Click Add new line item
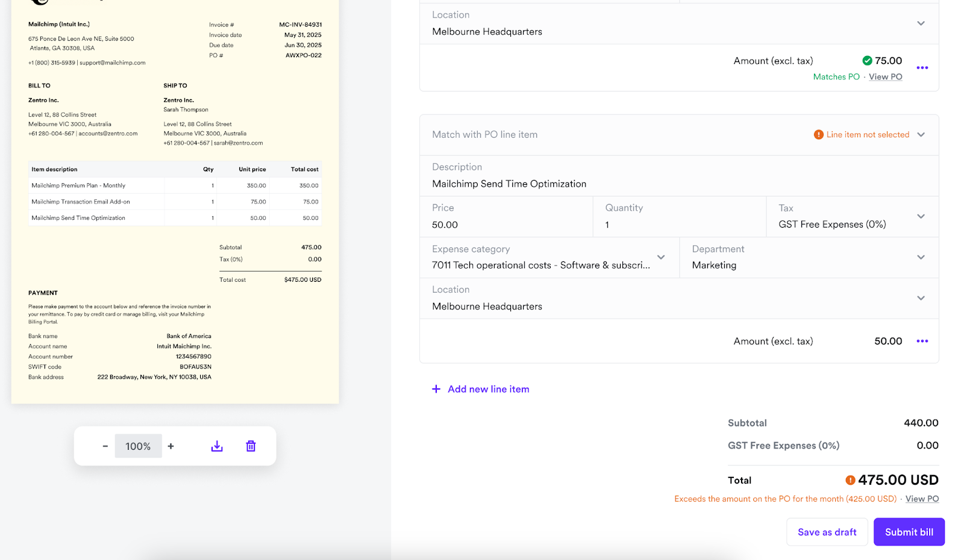 click(x=481, y=389)
